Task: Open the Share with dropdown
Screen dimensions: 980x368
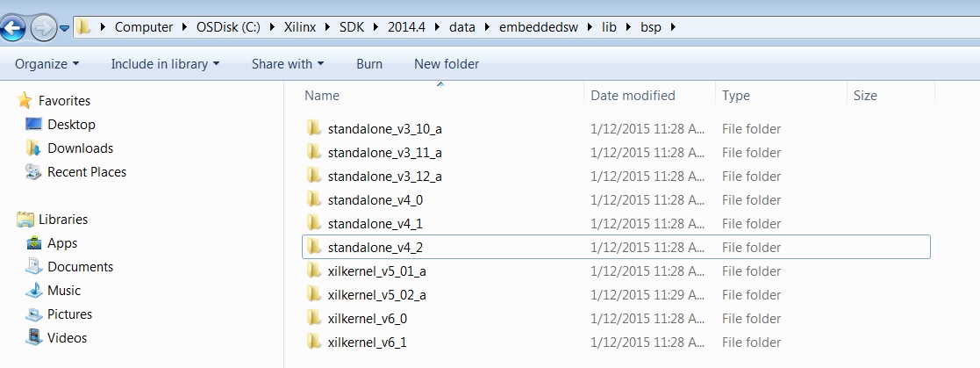Action: point(287,64)
